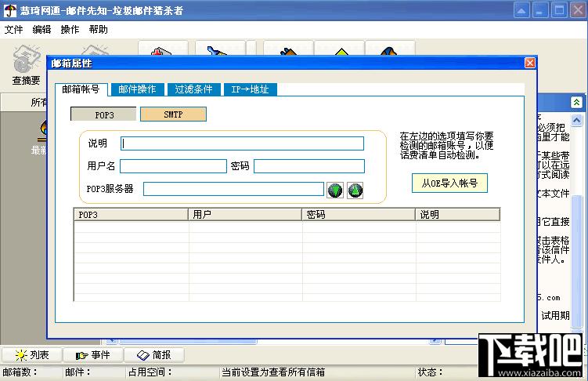The image size is (588, 381).
Task: Open the 操作 menu
Action: point(70,29)
